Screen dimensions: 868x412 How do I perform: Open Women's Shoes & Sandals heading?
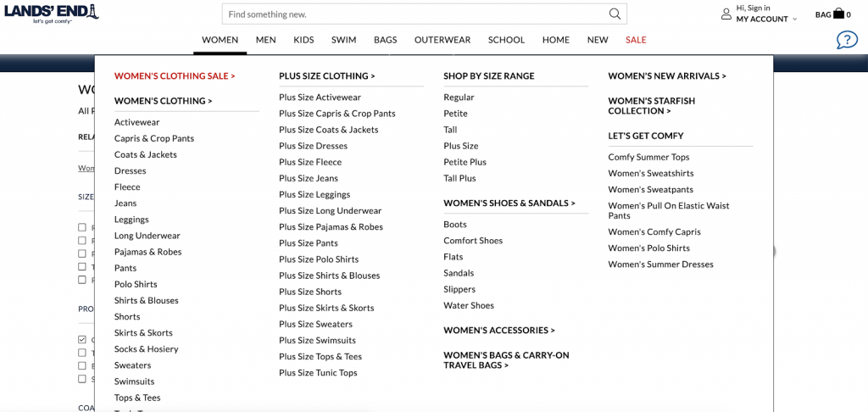click(509, 203)
